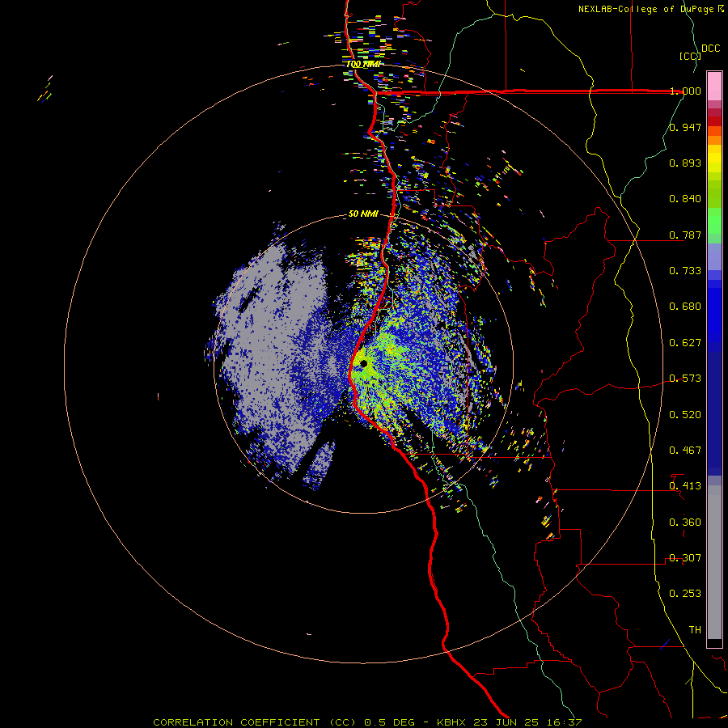Click the 'NEXLAB-College of DuPage' credit text

[645, 9]
